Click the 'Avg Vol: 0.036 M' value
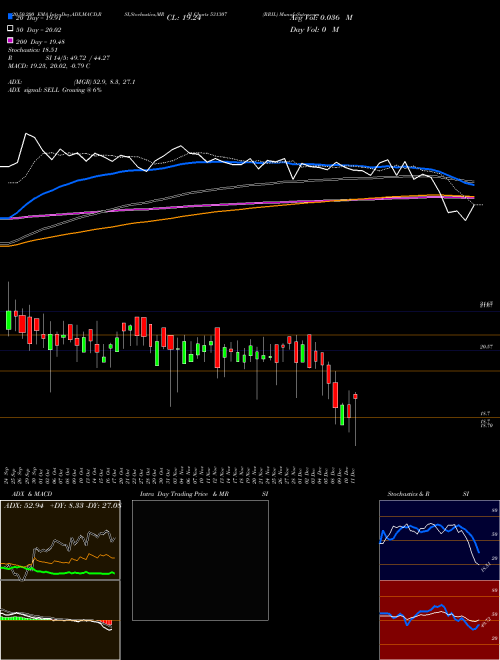500x660 pixels. point(321,18)
